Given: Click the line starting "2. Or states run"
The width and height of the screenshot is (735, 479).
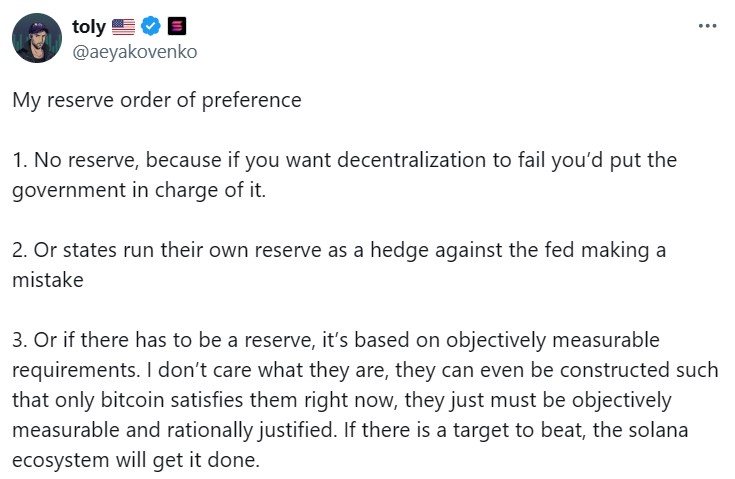Looking at the screenshot, I should [x=339, y=250].
